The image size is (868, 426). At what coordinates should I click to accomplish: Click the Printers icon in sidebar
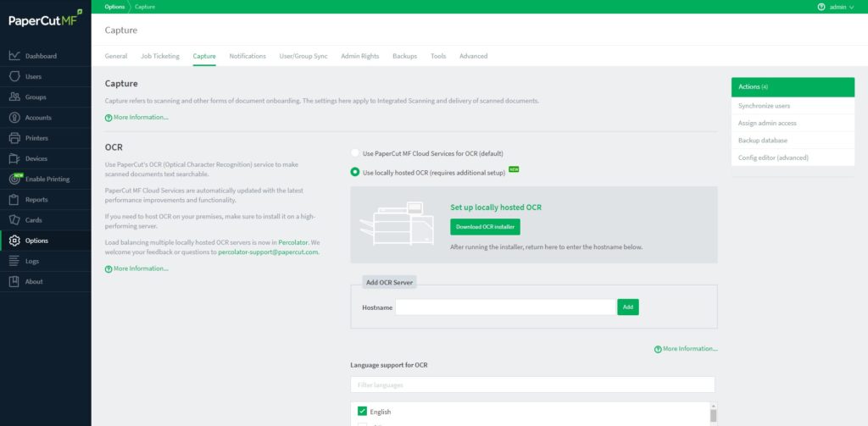point(14,138)
